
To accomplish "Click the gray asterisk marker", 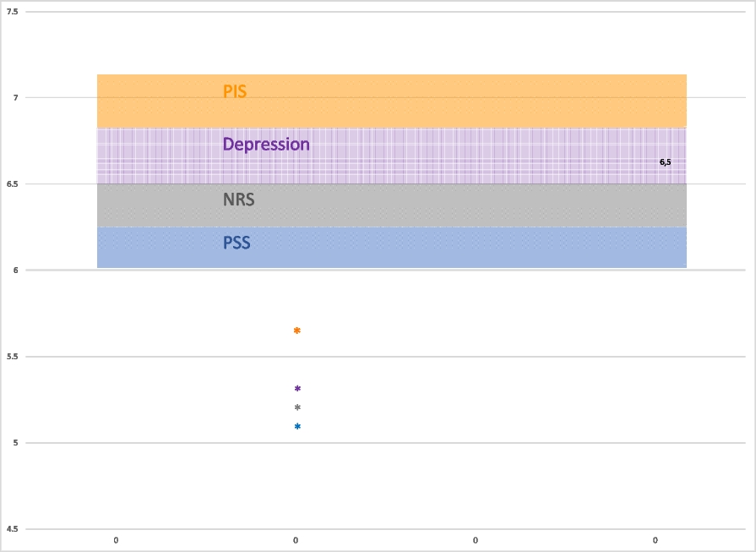I will tap(297, 407).
